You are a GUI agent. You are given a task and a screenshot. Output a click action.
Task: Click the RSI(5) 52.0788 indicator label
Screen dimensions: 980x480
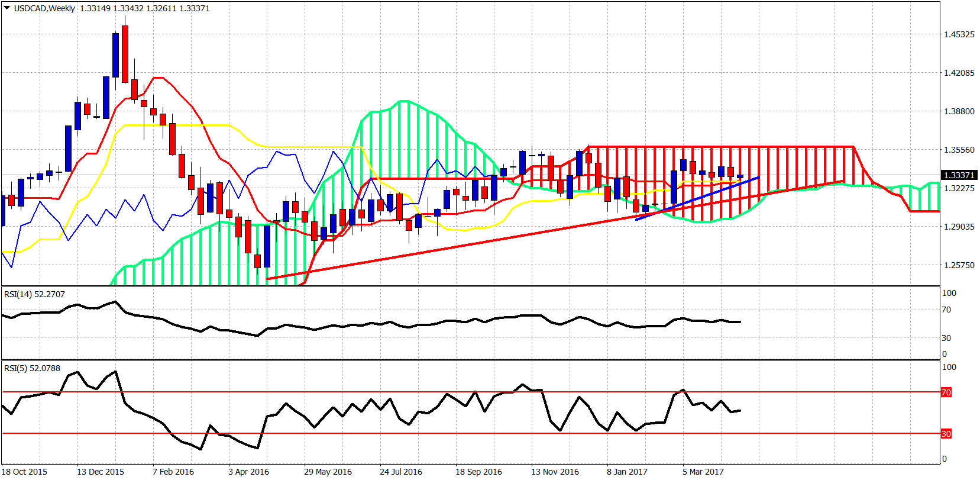(x=33, y=368)
